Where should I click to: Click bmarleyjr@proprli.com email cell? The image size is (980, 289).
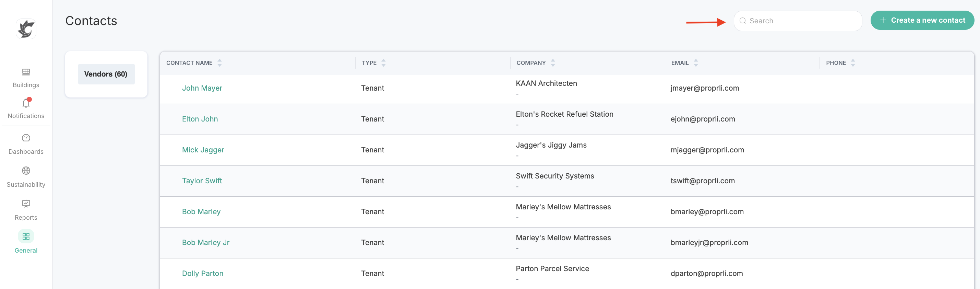(x=709, y=243)
